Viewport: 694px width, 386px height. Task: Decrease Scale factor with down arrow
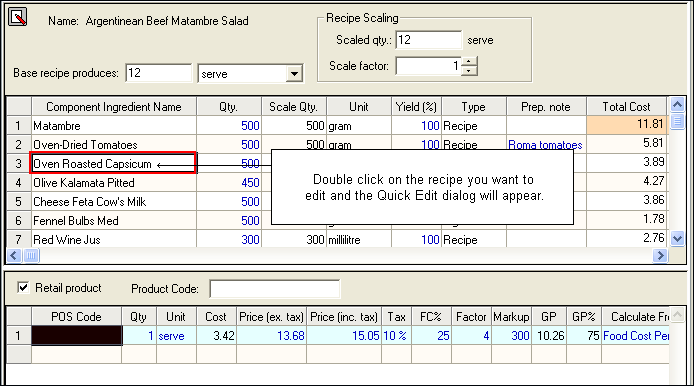pyautogui.click(x=469, y=70)
